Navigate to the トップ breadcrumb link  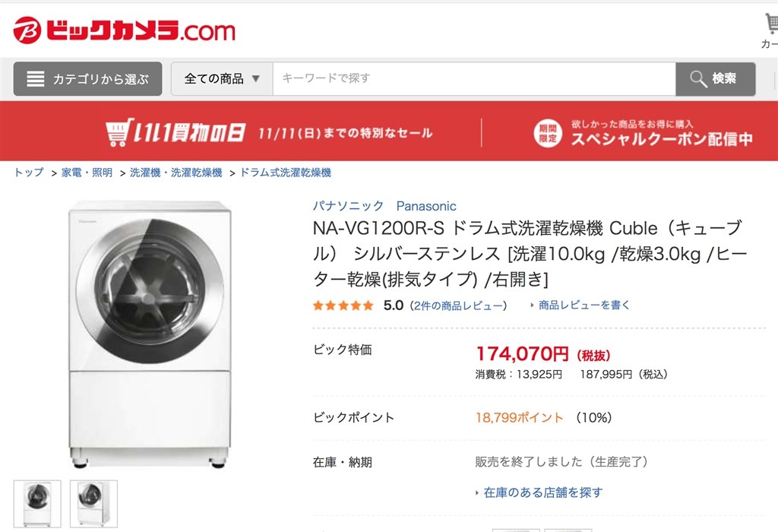pos(27,173)
